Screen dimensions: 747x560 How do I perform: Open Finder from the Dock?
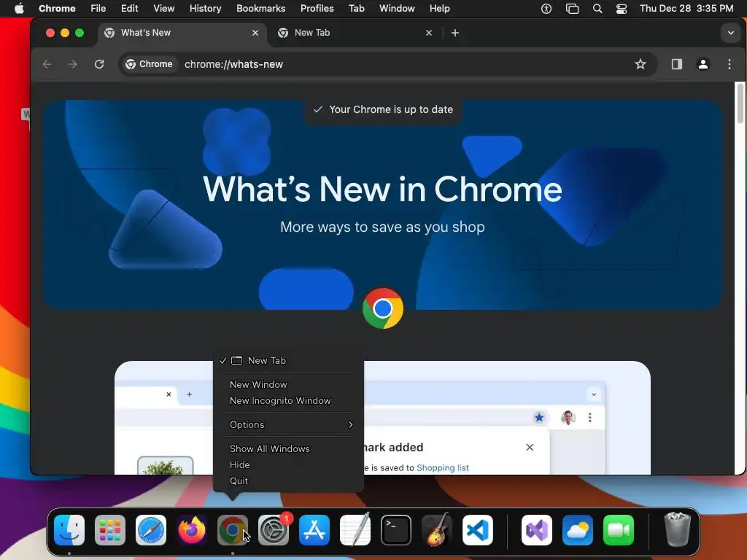click(69, 530)
